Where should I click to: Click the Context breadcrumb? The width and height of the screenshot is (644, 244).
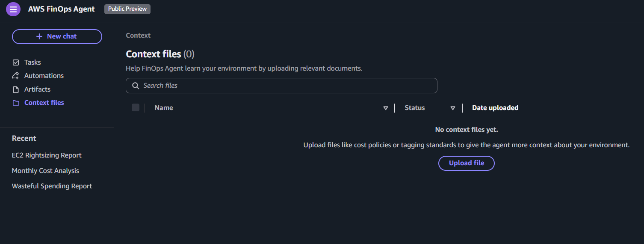(x=138, y=36)
